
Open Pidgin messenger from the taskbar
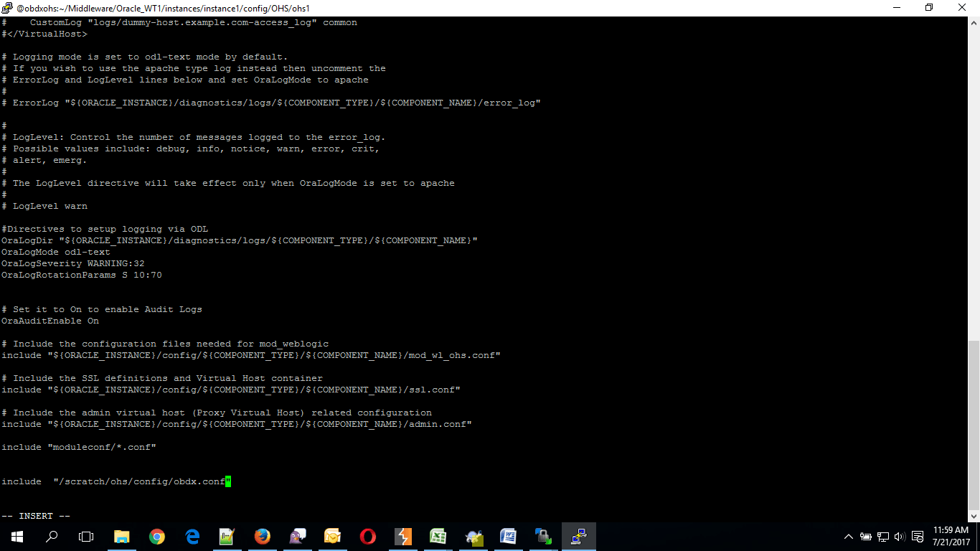coord(296,535)
